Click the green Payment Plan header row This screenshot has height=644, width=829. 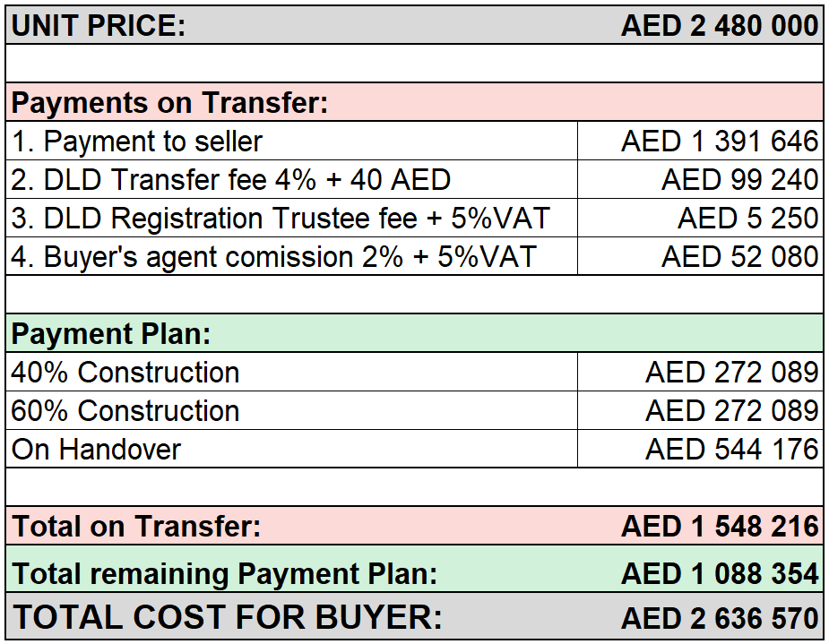pos(414,333)
